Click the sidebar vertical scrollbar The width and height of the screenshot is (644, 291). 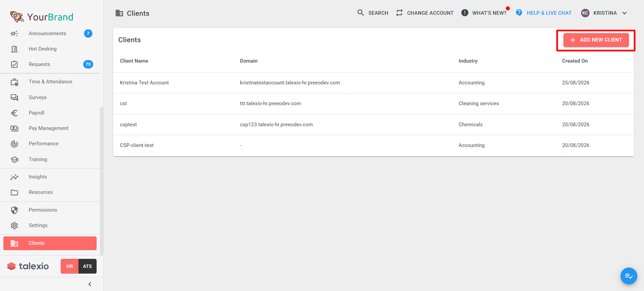pyautogui.click(x=102, y=181)
